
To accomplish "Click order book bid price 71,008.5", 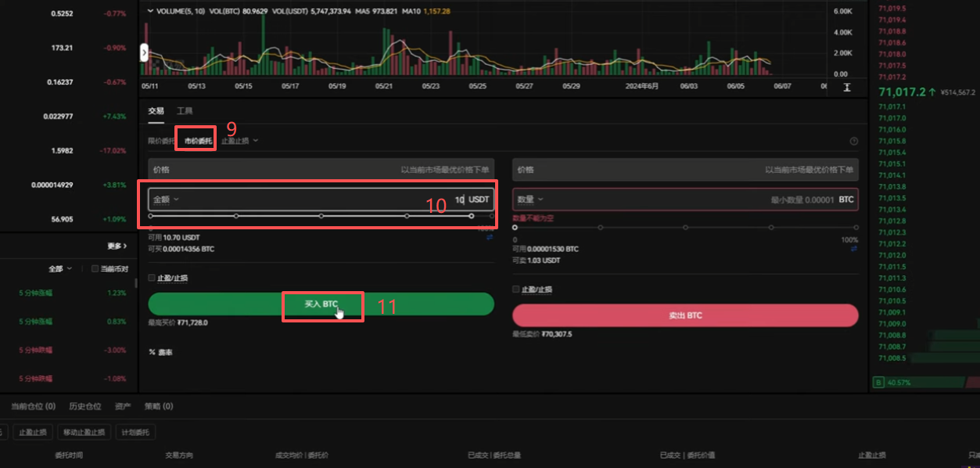I will click(892, 358).
